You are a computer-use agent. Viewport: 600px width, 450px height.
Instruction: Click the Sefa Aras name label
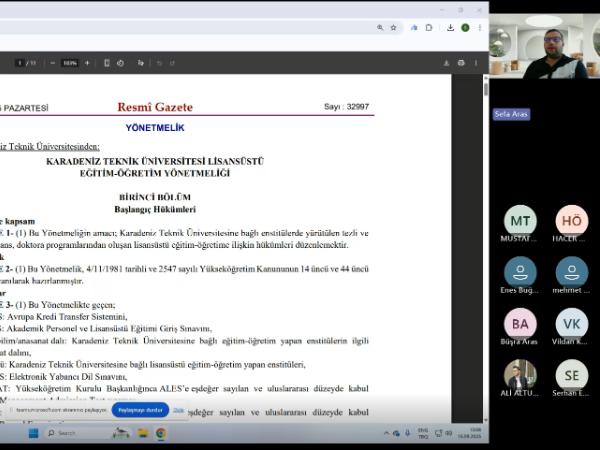point(511,114)
